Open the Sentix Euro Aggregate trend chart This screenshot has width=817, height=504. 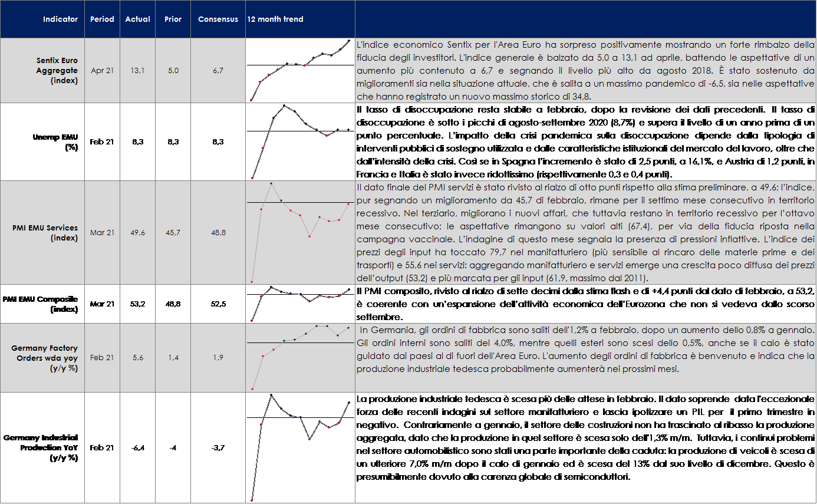point(299,71)
